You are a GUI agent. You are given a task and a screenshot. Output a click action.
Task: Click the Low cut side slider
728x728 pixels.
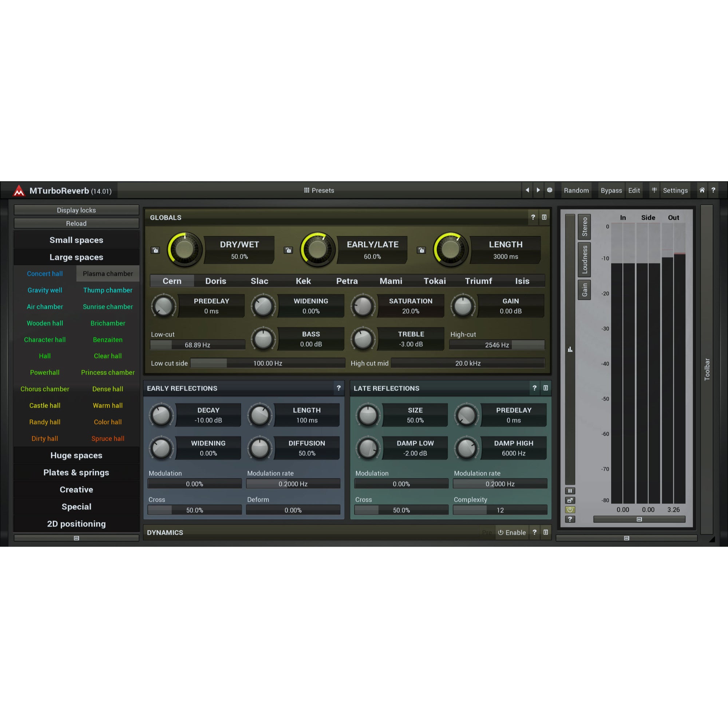[x=268, y=363]
